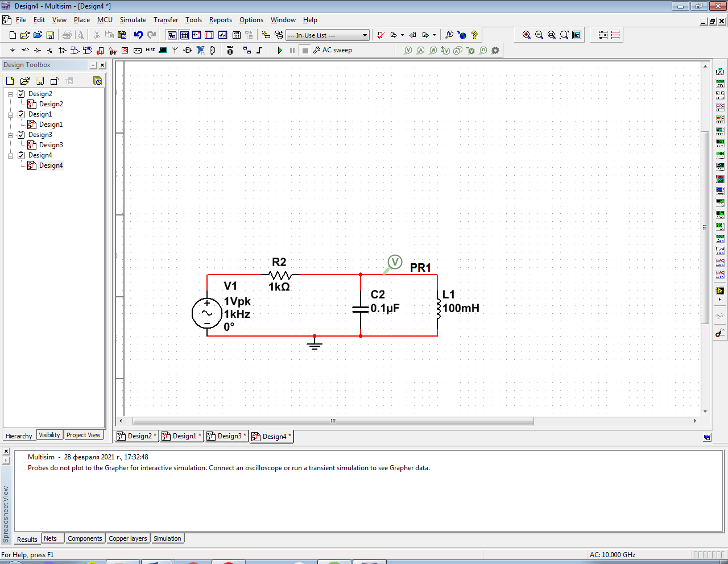This screenshot has width=728, height=564.
Task: Open the Place menu
Action: click(82, 20)
